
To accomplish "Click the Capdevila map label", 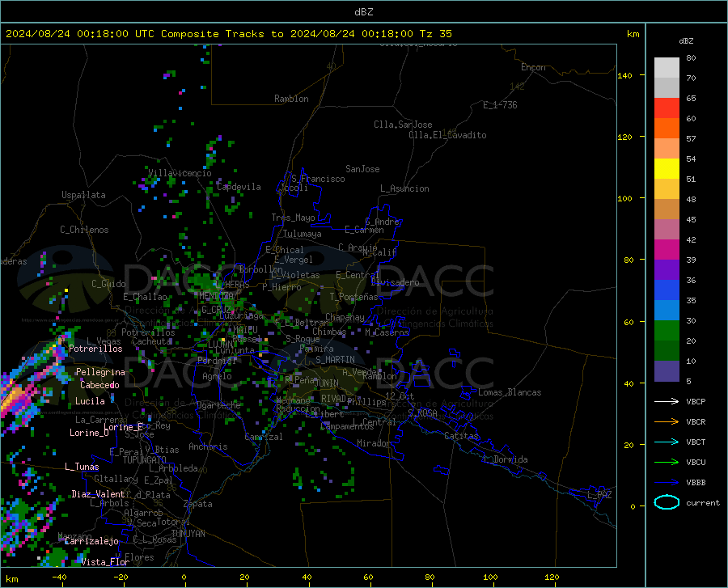I will click(239, 187).
